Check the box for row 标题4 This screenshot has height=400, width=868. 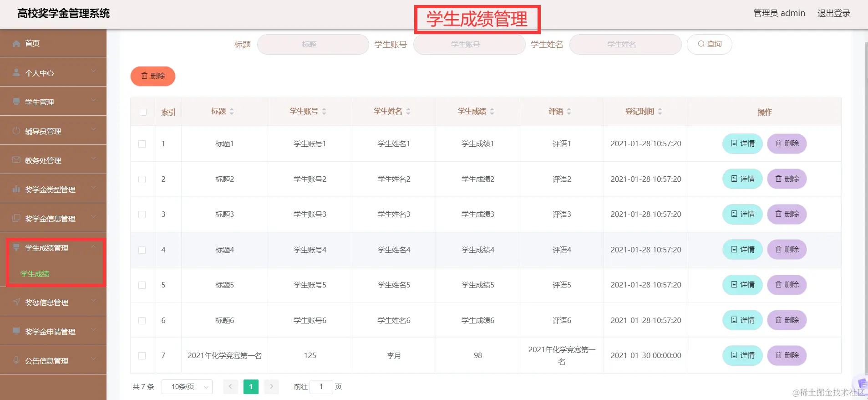142,250
